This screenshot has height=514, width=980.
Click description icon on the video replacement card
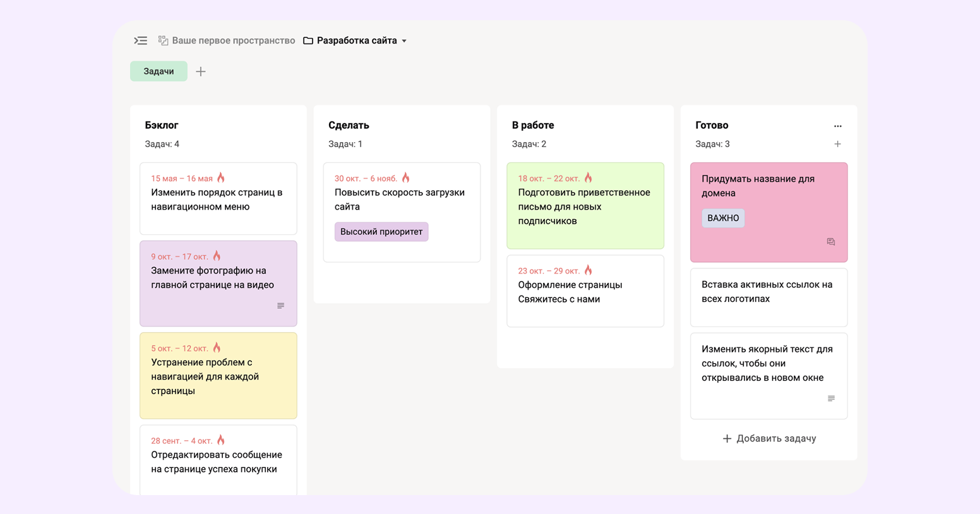(281, 306)
